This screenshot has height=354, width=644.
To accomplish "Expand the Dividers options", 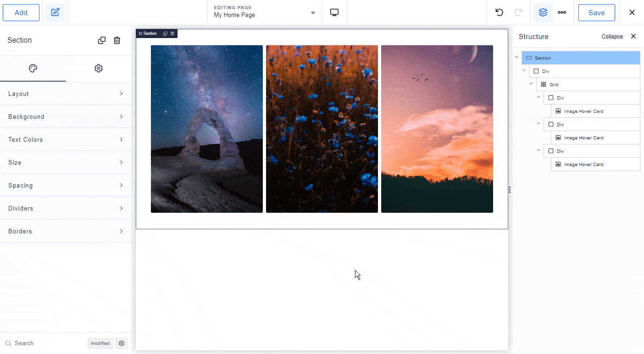I will click(66, 208).
